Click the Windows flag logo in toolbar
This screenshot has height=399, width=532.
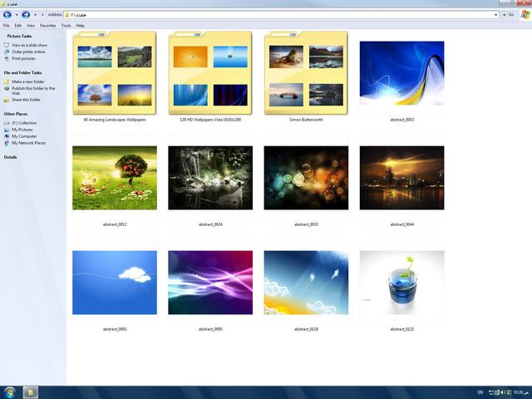click(525, 15)
